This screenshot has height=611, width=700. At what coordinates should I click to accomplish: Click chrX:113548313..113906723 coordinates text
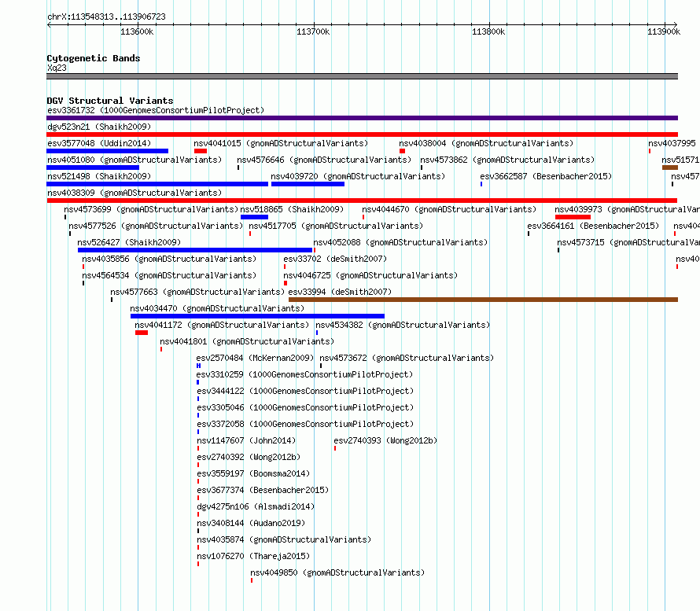106,17
